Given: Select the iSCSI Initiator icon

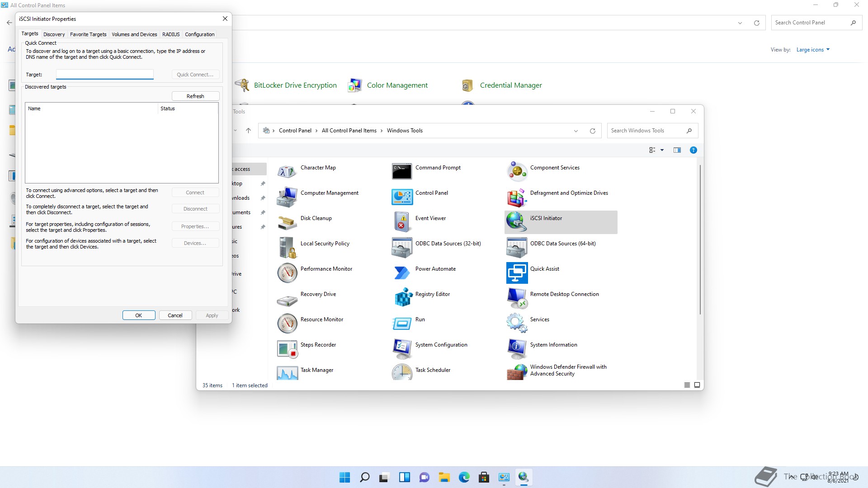Looking at the screenshot, I should click(x=517, y=222).
